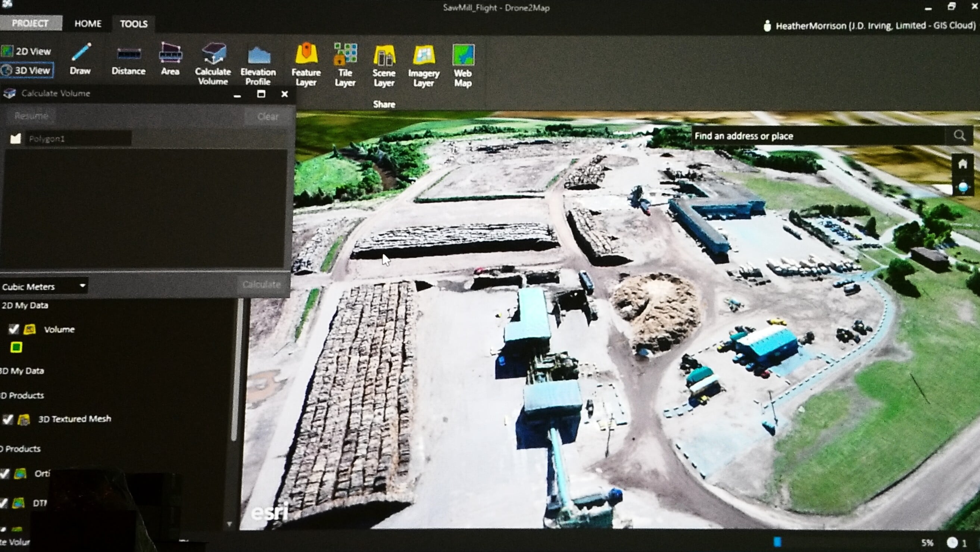
Task: Open the PROJECT tab
Action: (31, 23)
